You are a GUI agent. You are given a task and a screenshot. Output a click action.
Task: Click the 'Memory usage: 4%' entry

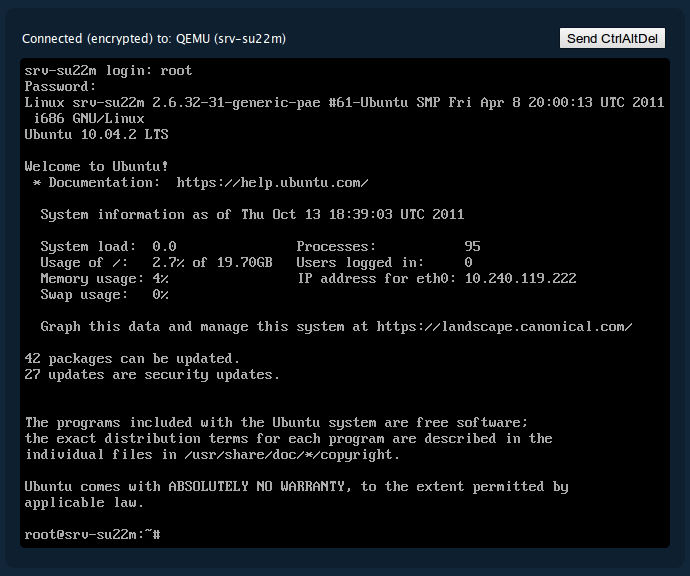[x=104, y=279]
